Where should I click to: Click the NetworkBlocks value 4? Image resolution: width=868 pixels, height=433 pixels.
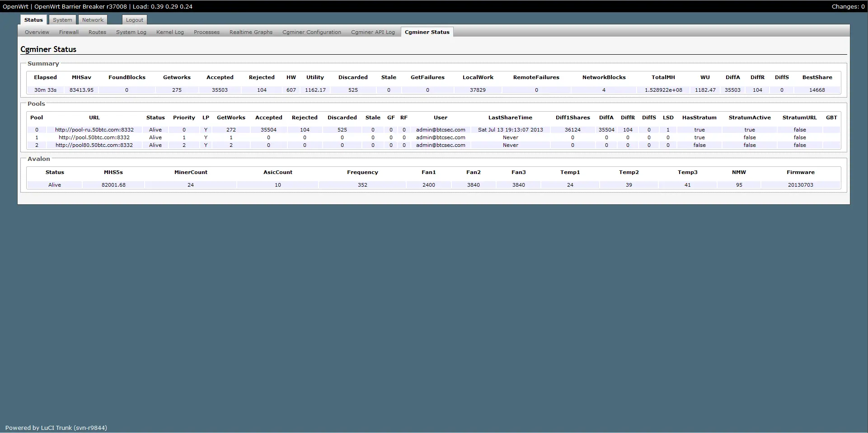click(604, 90)
